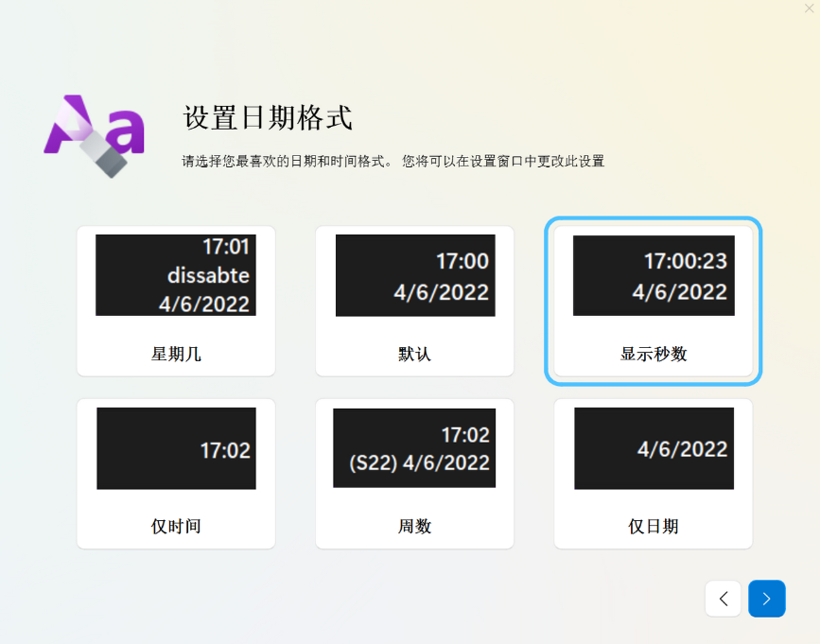820x644 pixels.
Task: Go back to the previous page
Action: click(x=723, y=599)
